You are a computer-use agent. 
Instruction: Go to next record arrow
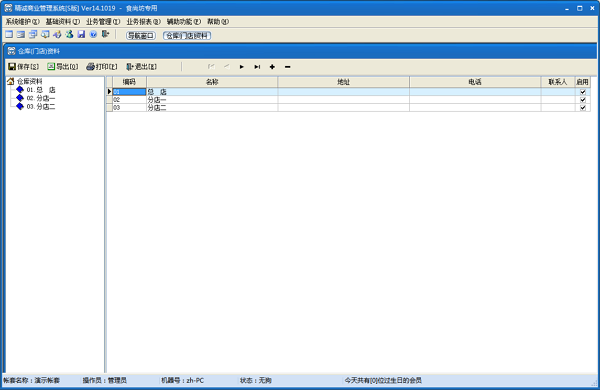pyautogui.click(x=241, y=67)
